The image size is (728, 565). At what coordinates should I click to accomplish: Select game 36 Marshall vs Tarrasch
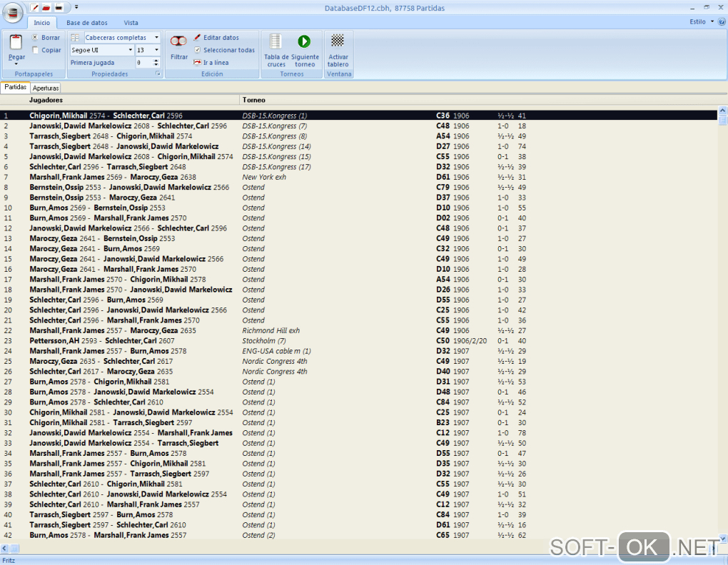[358, 474]
